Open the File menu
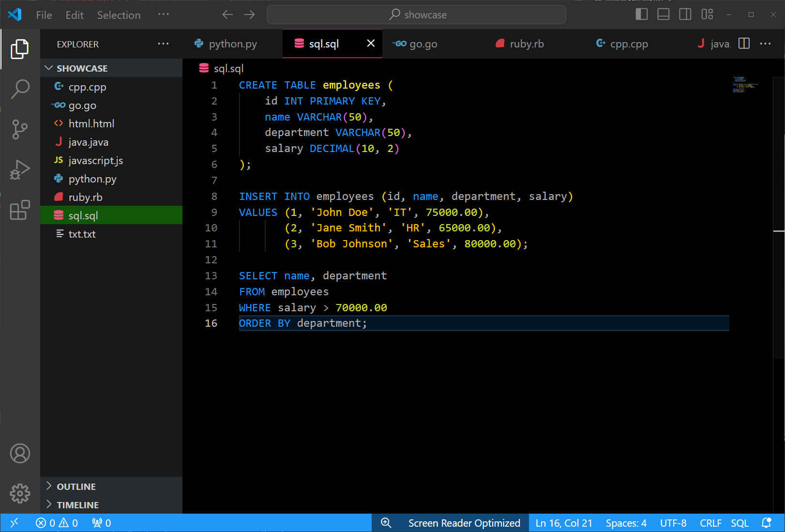The width and height of the screenshot is (785, 532). 44,15
